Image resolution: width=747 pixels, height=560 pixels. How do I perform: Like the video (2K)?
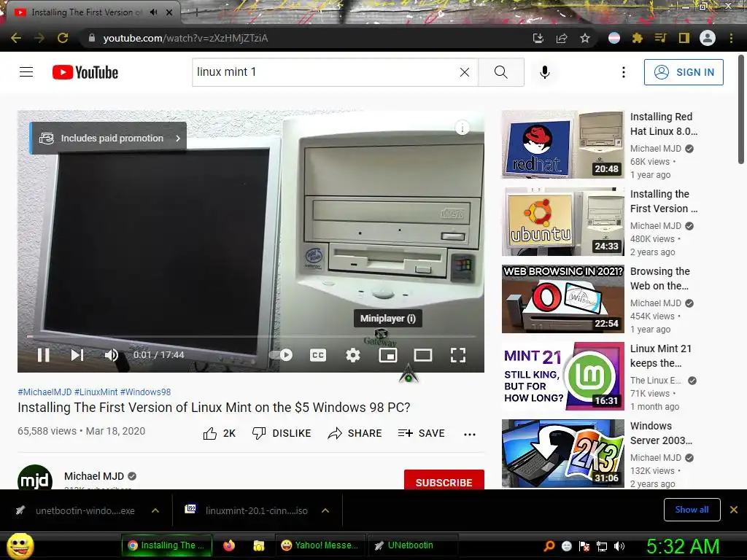click(219, 433)
